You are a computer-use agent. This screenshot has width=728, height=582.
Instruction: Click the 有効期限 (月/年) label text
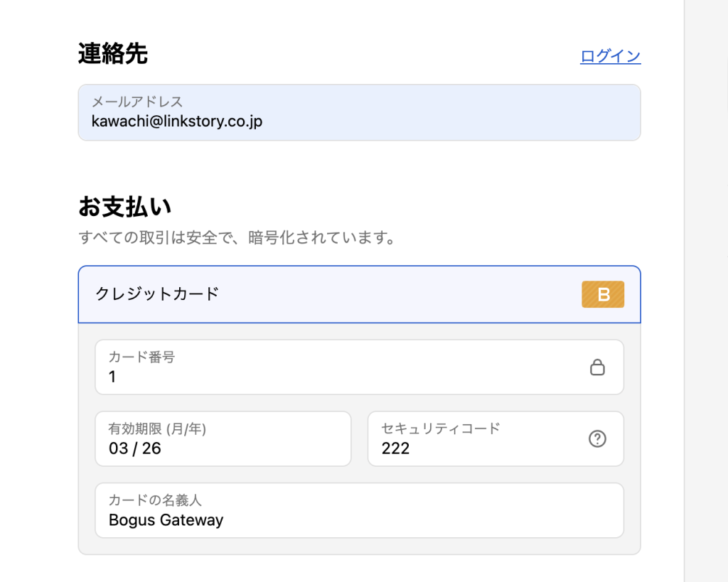pos(157,429)
